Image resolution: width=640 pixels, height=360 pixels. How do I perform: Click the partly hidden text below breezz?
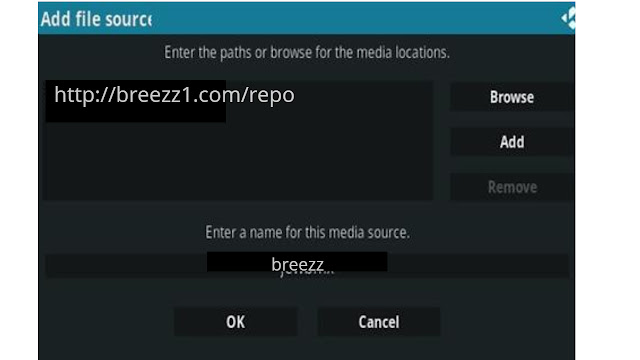(x=307, y=273)
